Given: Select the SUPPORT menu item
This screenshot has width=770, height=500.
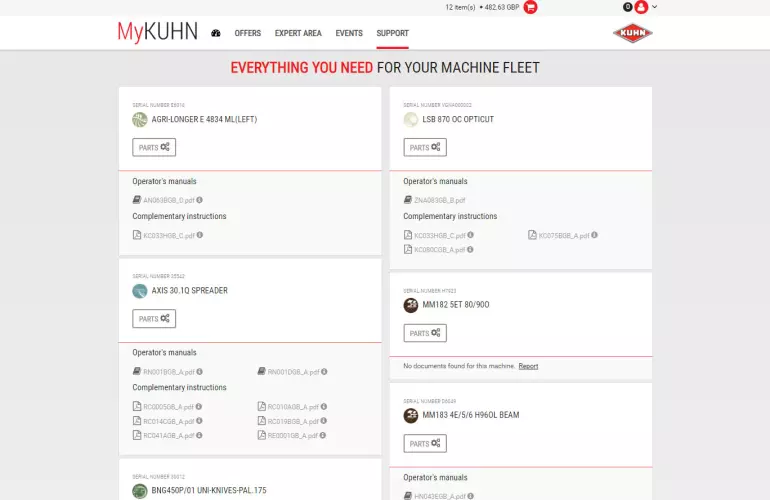Looking at the screenshot, I should (392, 33).
